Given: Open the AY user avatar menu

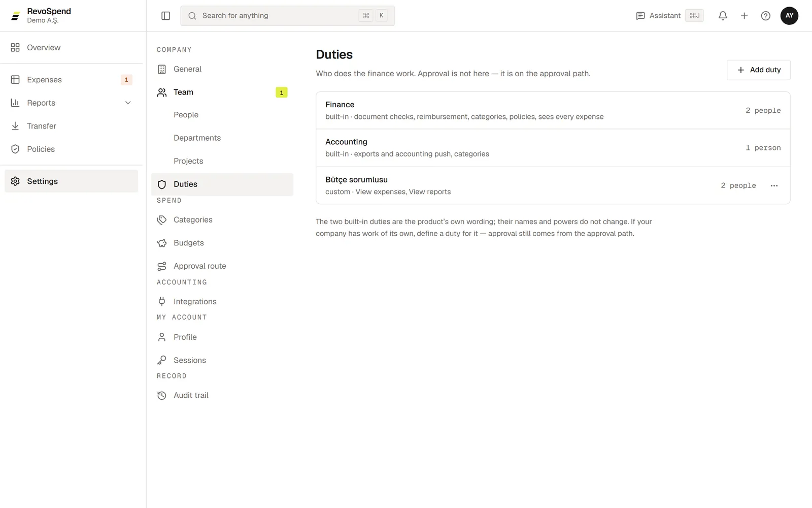Looking at the screenshot, I should (x=789, y=16).
